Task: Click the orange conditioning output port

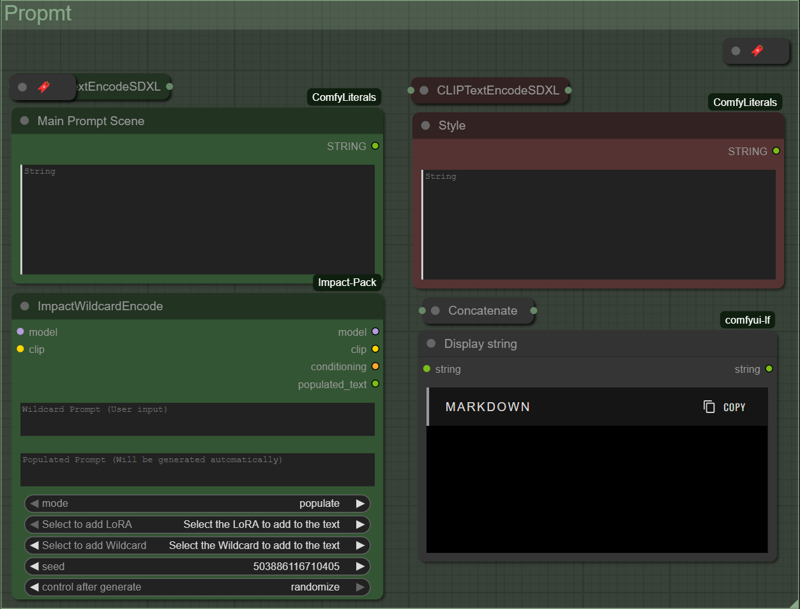Action: 375,367
